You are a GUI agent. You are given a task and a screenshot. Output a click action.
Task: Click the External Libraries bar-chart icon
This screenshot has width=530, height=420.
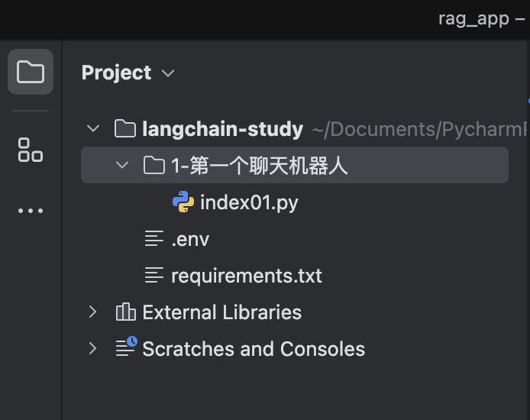pyautogui.click(x=125, y=312)
